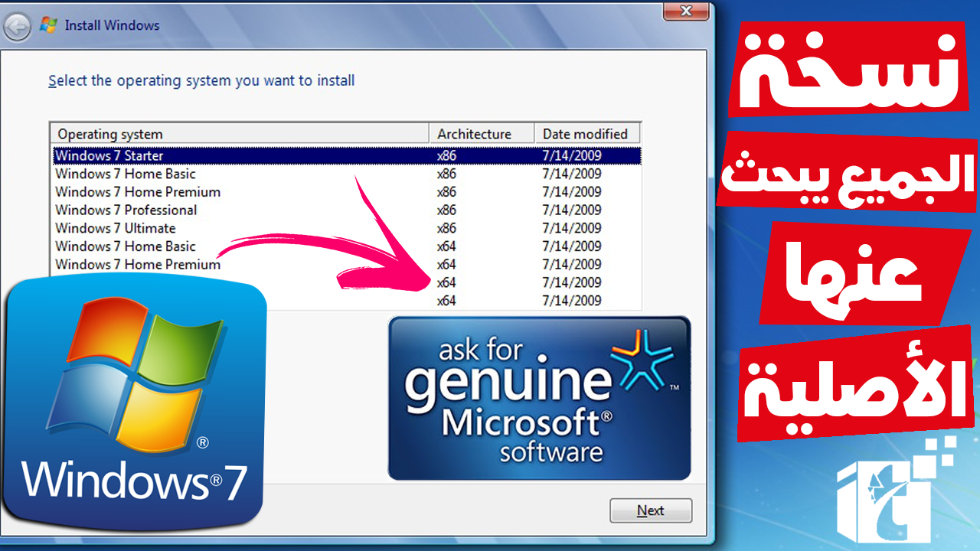Click the back arrow in Install Windows
The image size is (980, 551).
(17, 28)
